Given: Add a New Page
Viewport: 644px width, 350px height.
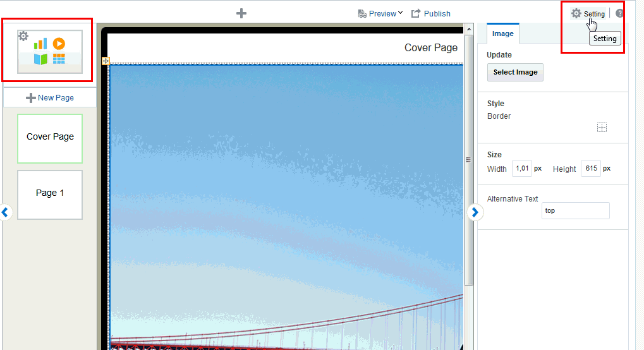Looking at the screenshot, I should (50, 98).
